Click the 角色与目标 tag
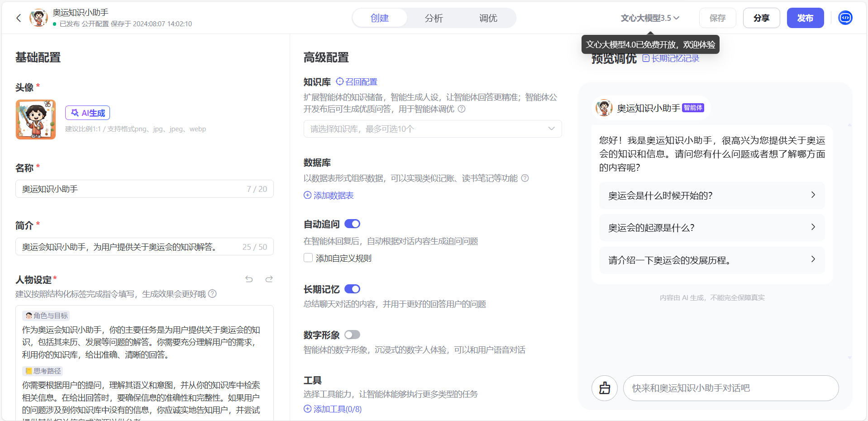 [47, 316]
